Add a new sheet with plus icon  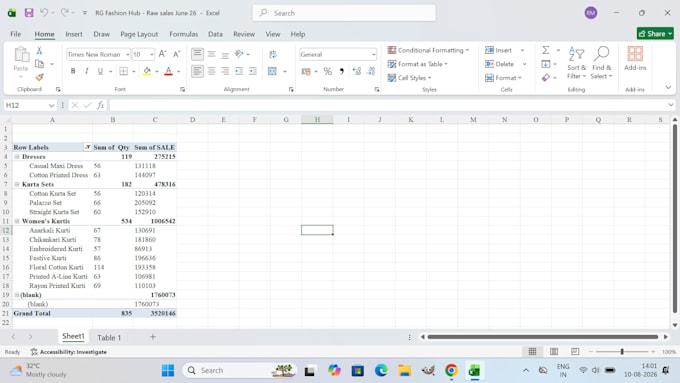pyautogui.click(x=153, y=337)
